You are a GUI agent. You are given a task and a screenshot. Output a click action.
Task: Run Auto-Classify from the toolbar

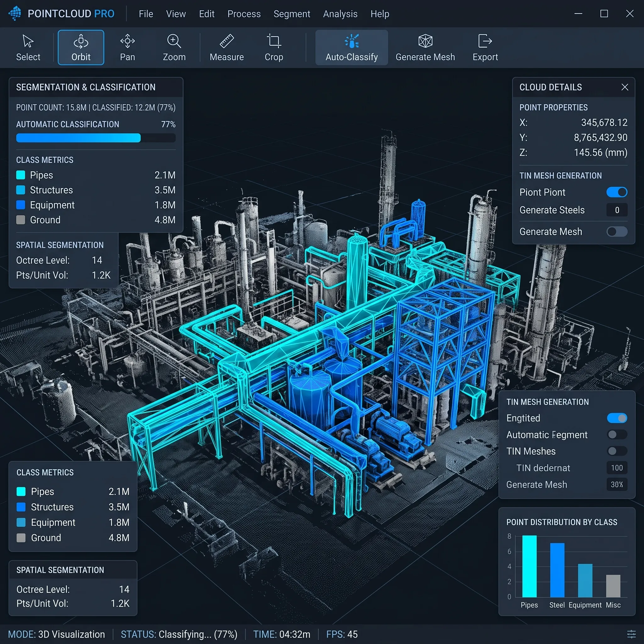click(352, 48)
